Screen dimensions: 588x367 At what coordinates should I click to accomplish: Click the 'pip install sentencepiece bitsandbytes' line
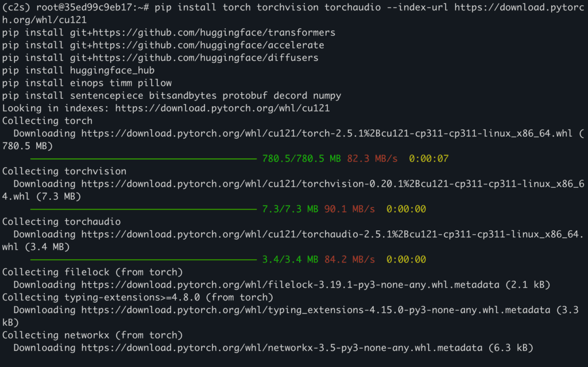coord(172,95)
